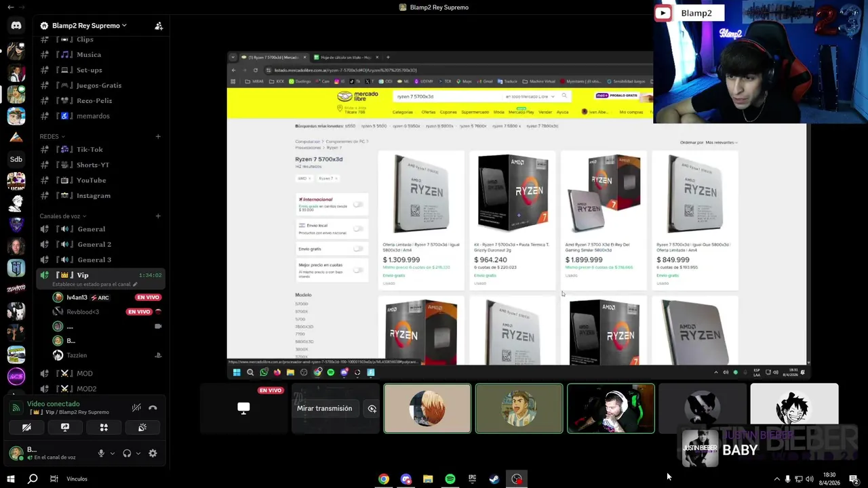Open the activities launcher button
This screenshot has height=488, width=868.
pos(104,428)
